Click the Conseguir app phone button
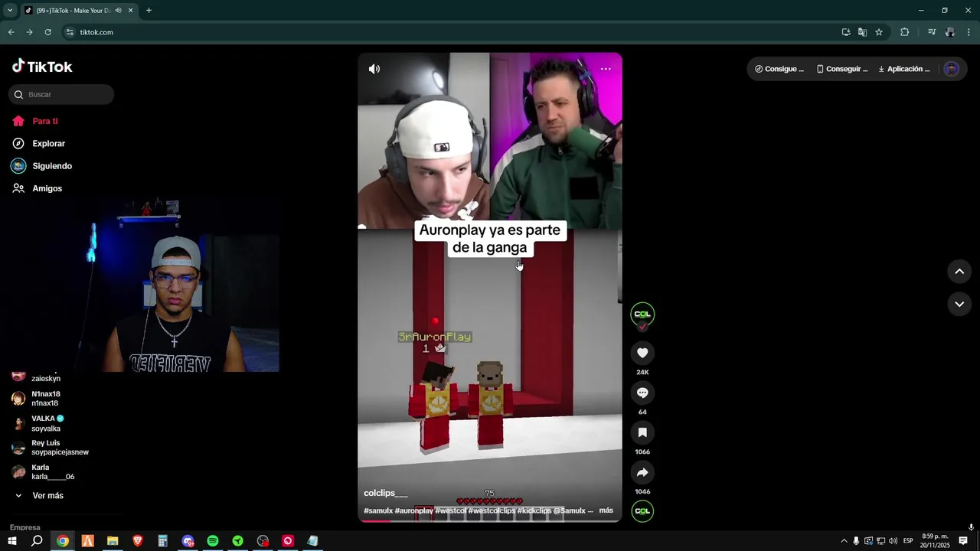Screen dimensions: 980x551 (841, 69)
